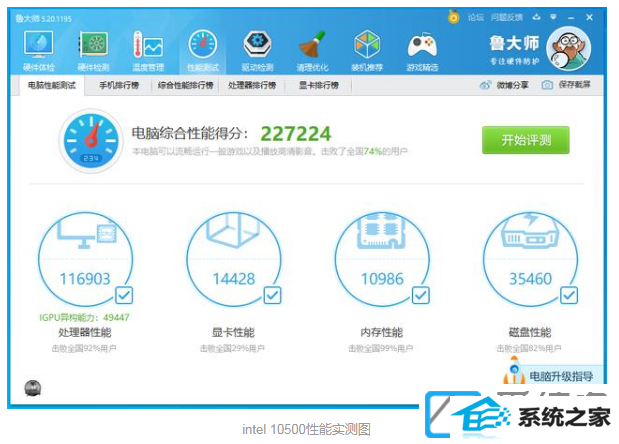Click the 电脑综合性能得分 heading
The image size is (619, 444).
click(190, 133)
